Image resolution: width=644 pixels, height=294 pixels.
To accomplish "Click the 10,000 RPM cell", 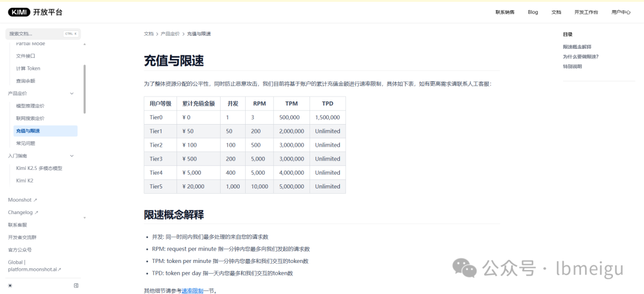I will point(259,187).
